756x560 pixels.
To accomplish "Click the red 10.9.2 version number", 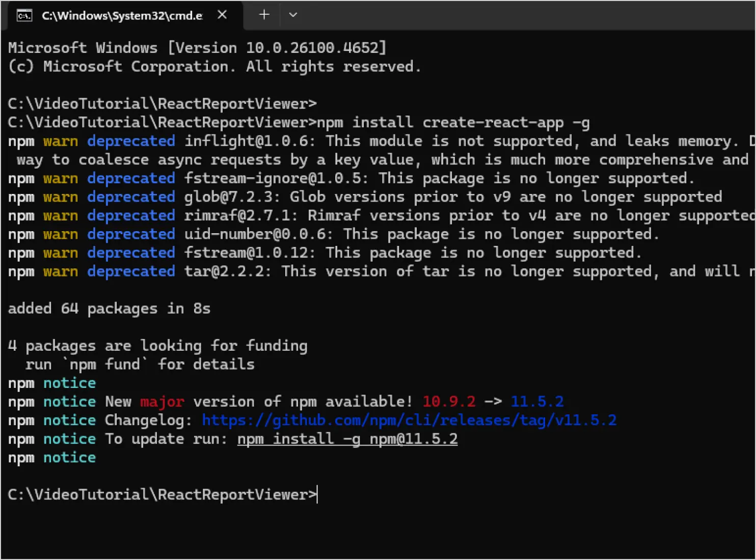I will pyautogui.click(x=448, y=401).
